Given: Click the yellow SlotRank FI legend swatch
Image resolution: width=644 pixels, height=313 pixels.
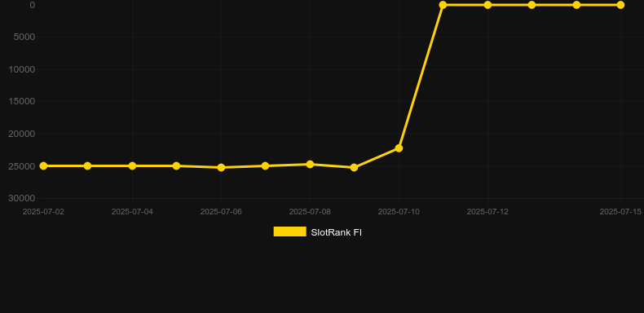Looking at the screenshot, I should tap(290, 231).
